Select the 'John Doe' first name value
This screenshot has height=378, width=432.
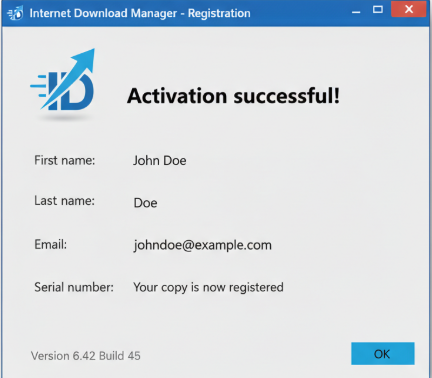160,161
